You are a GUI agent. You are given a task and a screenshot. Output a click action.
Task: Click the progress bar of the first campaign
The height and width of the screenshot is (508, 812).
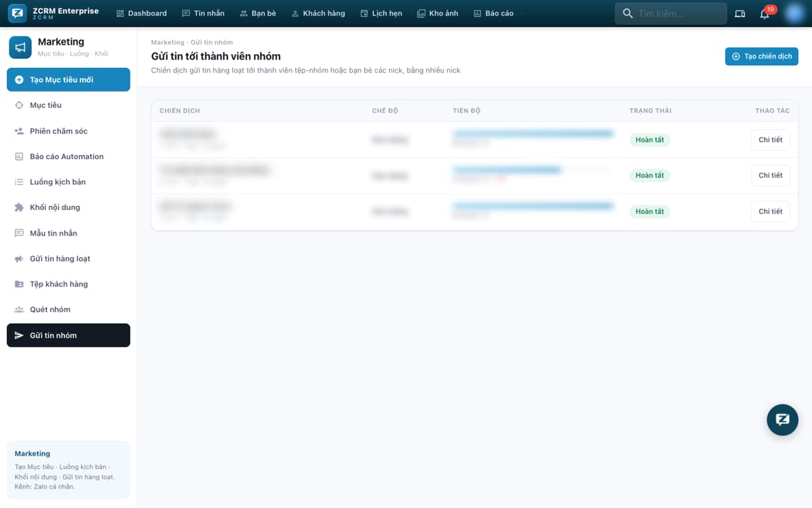[533, 133]
